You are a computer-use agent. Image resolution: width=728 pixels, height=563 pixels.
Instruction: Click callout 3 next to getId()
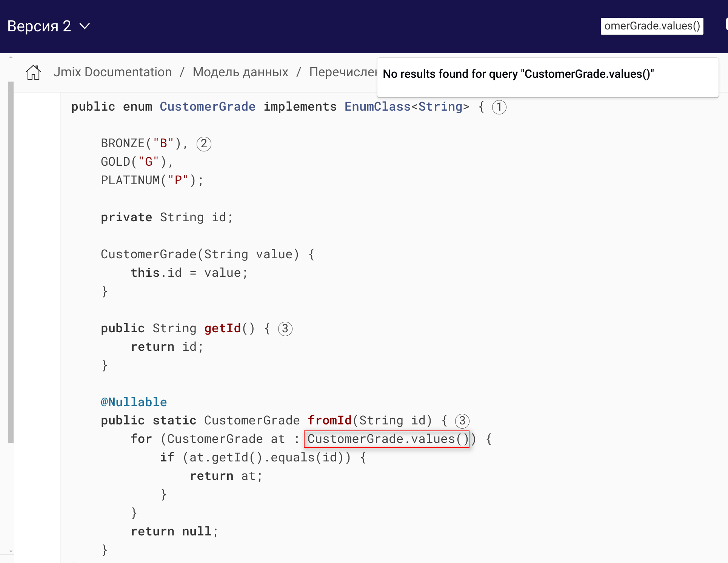tap(285, 329)
